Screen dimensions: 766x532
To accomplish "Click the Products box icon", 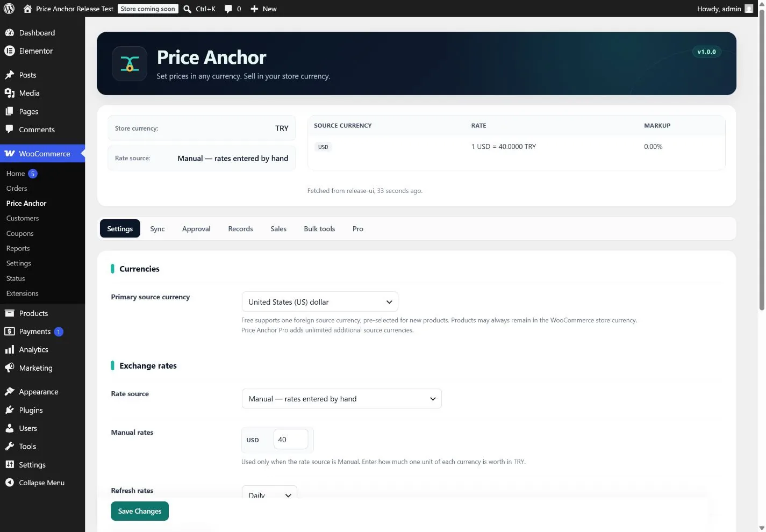I will click(x=9, y=313).
